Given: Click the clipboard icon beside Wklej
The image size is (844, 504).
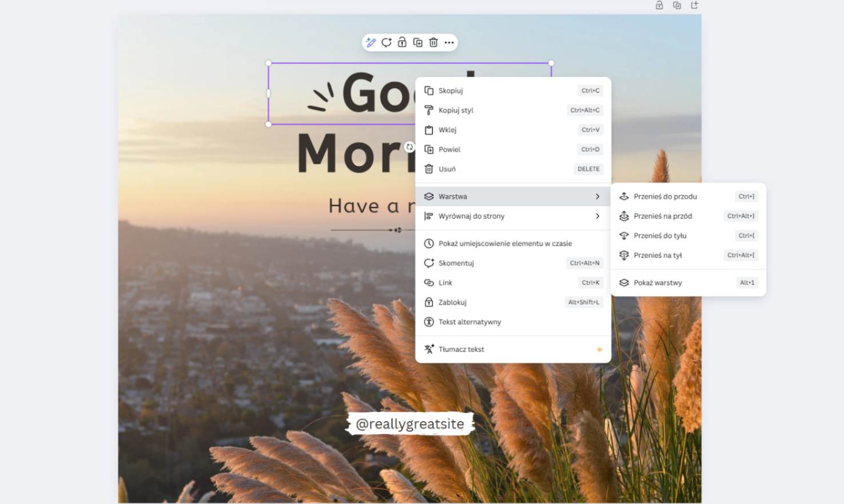Looking at the screenshot, I should [429, 130].
